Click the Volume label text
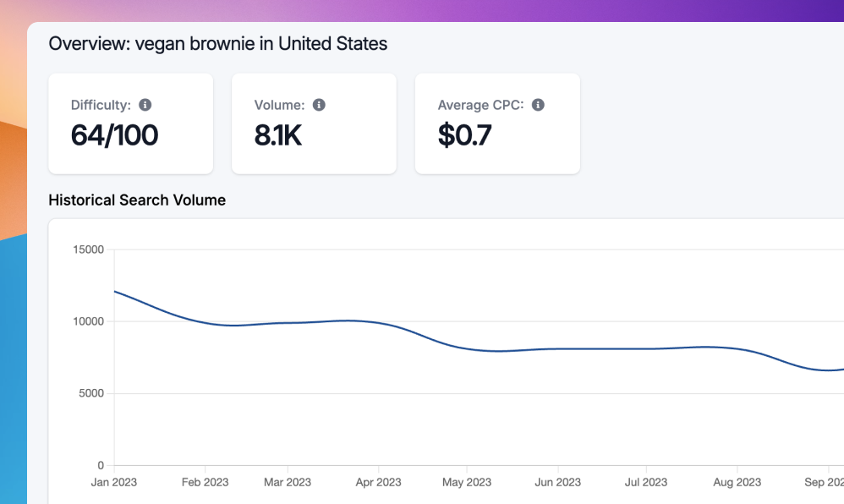 coord(279,106)
